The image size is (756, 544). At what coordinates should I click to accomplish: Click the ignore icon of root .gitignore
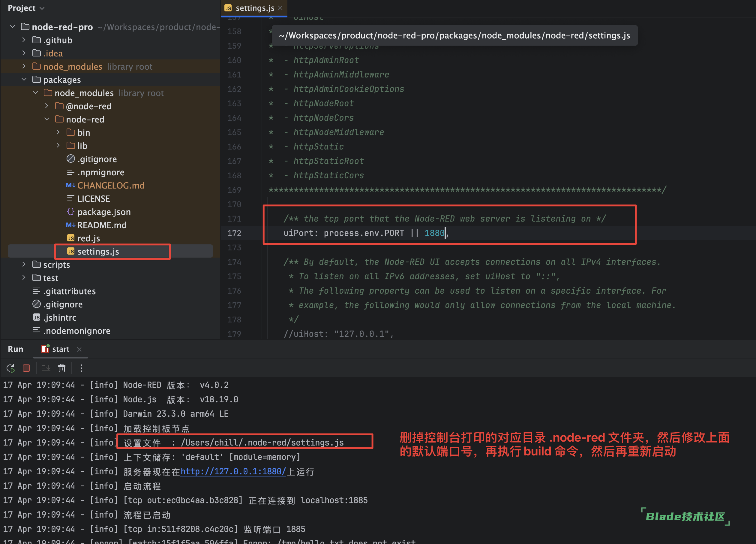pyautogui.click(x=36, y=304)
